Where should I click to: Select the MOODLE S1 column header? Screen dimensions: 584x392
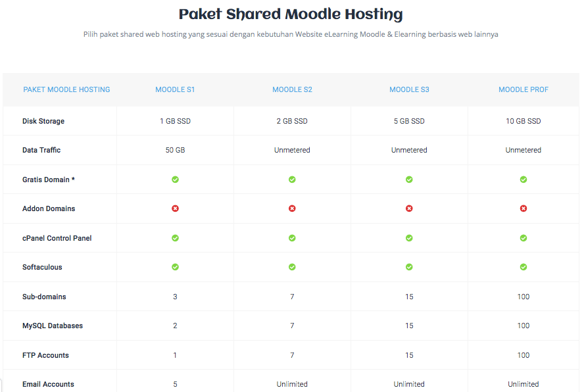coord(175,89)
